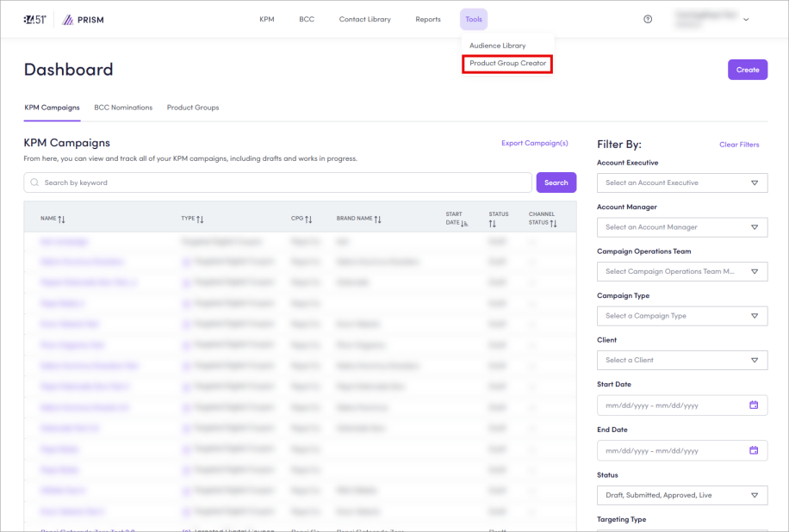The height and width of the screenshot is (532, 789).
Task: Sort by Brand Name column arrows
Action: click(x=377, y=219)
